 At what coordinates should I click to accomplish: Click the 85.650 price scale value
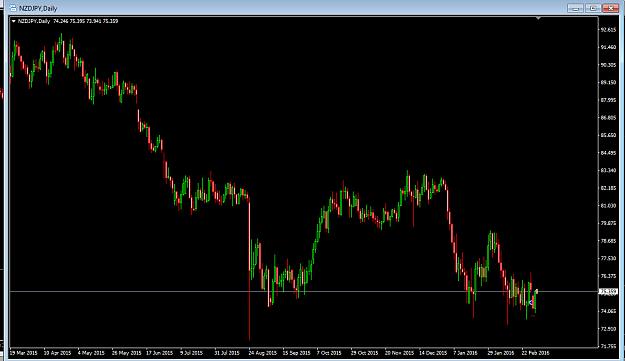[608, 135]
